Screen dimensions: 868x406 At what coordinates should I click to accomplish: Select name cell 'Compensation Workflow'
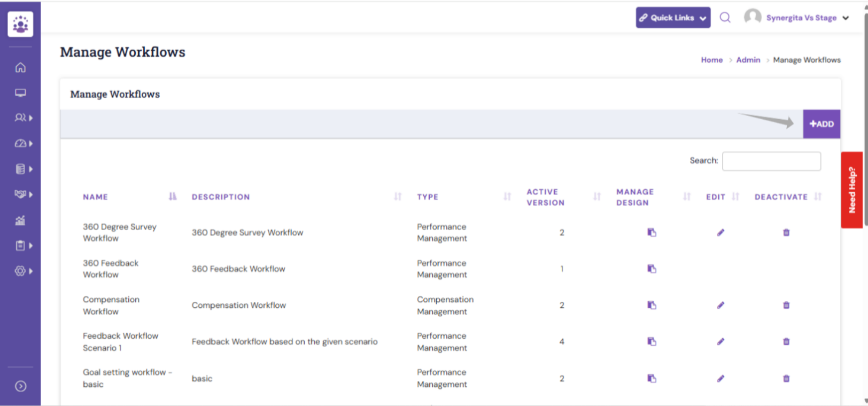111,305
